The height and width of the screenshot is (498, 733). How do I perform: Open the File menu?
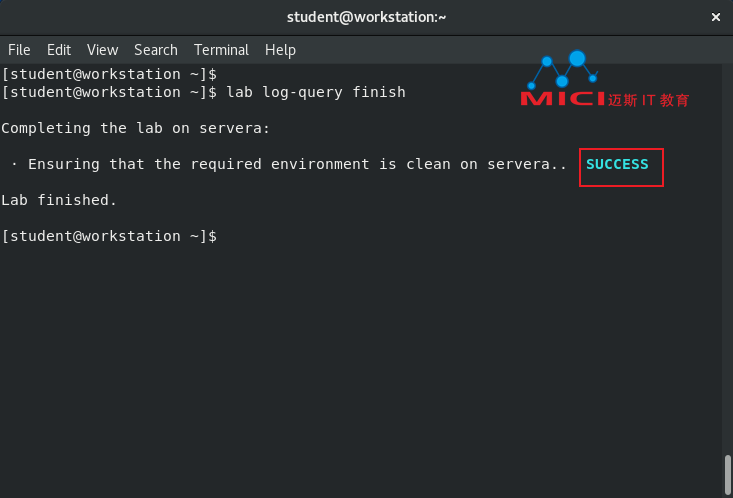coord(19,50)
